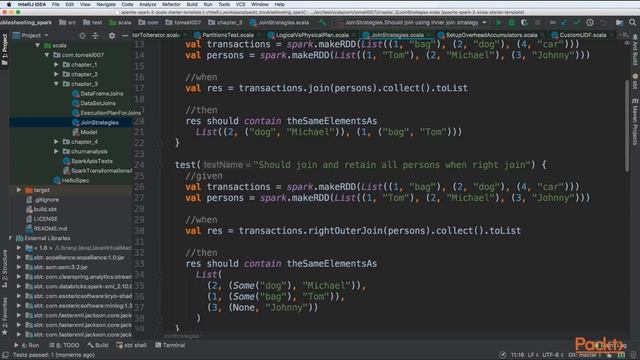
Task: Commit changes with green checkmark icon
Action: point(577,22)
